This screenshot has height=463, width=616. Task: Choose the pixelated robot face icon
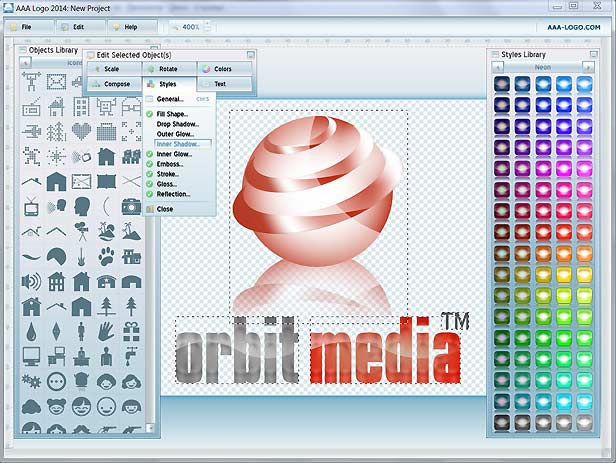106,107
